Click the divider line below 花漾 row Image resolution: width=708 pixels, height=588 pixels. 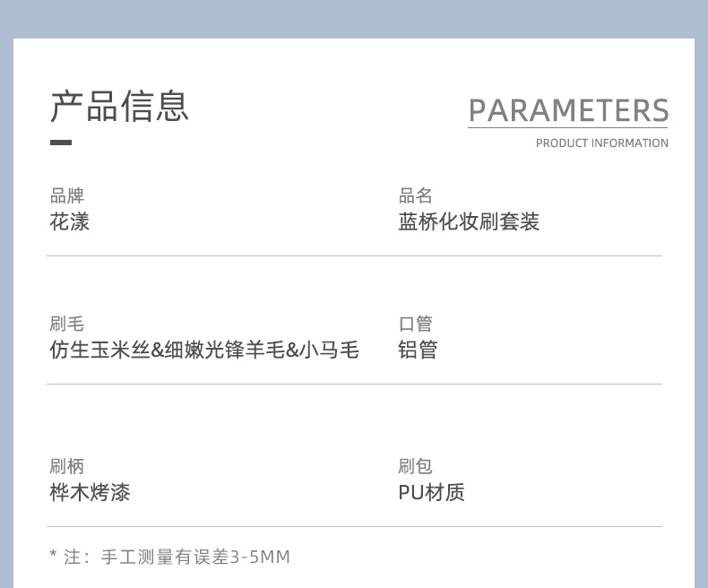355,255
